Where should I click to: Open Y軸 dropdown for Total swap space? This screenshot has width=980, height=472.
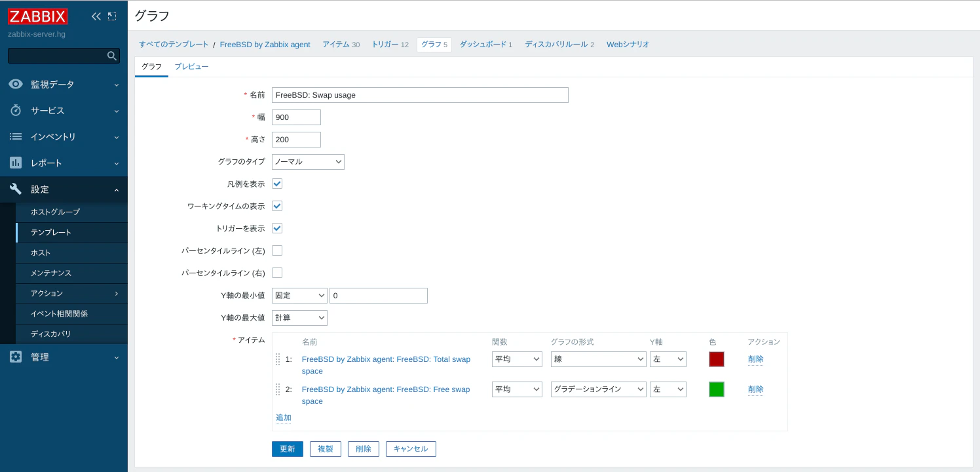668,359
